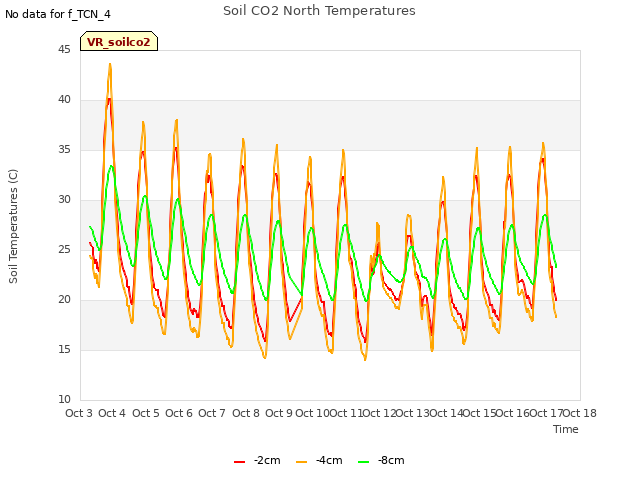Click the 20 y-axis tick label

click(64, 300)
